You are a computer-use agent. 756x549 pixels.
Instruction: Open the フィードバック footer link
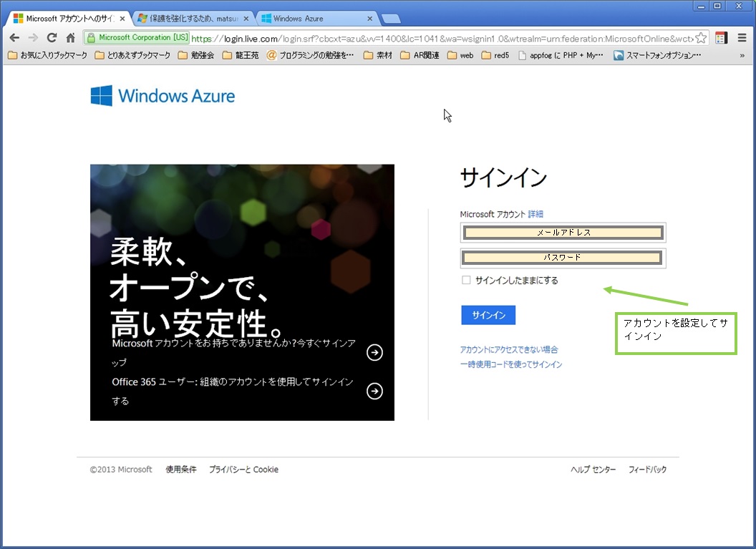(x=647, y=470)
